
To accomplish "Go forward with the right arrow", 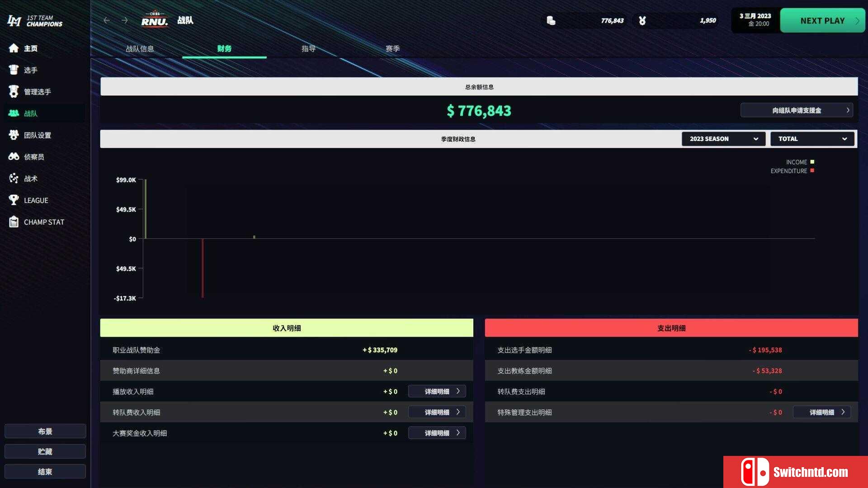I will pyautogui.click(x=125, y=20).
